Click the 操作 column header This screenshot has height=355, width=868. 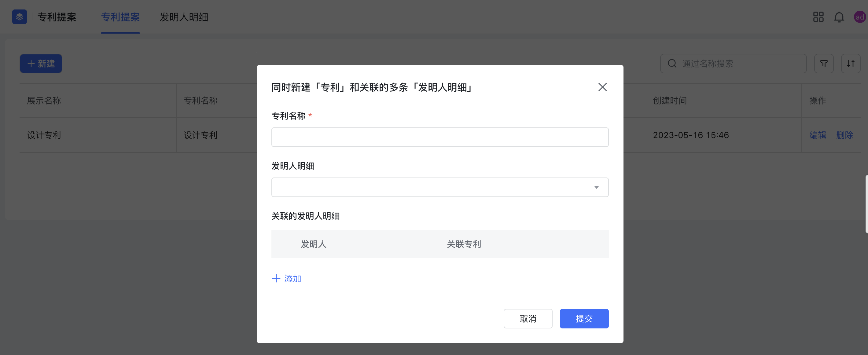tap(818, 101)
